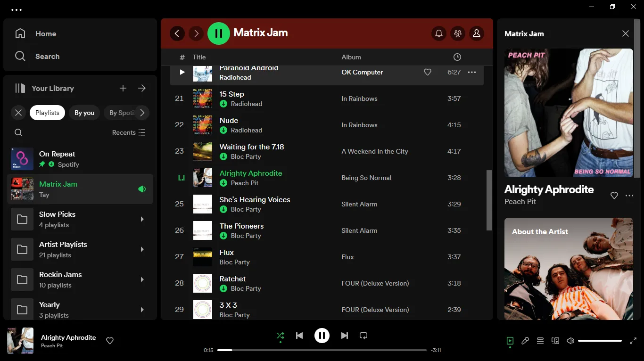Open In Rainbows album for 15 Step

[359, 98]
